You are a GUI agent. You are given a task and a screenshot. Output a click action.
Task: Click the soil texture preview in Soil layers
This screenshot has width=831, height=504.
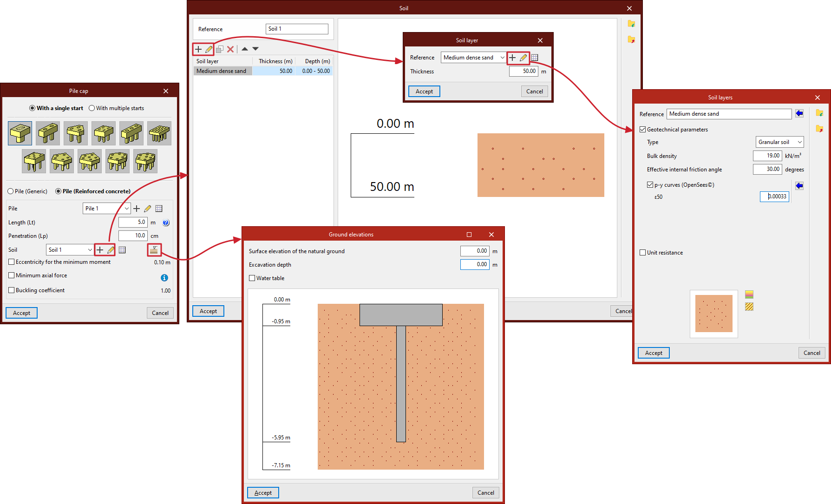click(x=714, y=314)
